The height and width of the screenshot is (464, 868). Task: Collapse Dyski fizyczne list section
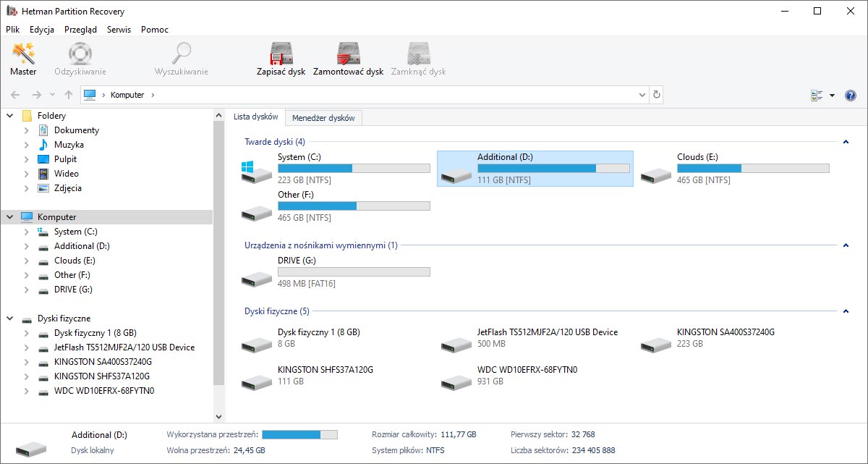[846, 311]
